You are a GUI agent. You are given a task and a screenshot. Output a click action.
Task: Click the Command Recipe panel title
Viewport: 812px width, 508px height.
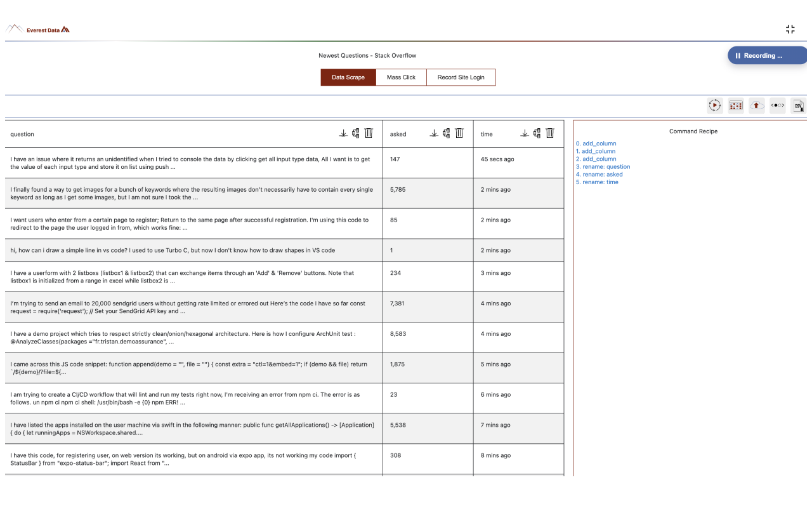[x=693, y=131]
